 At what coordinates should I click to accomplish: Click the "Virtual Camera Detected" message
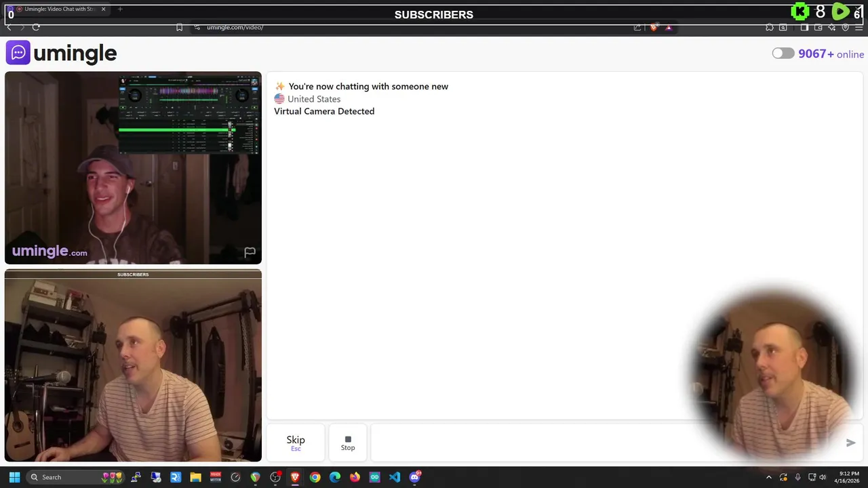324,111
